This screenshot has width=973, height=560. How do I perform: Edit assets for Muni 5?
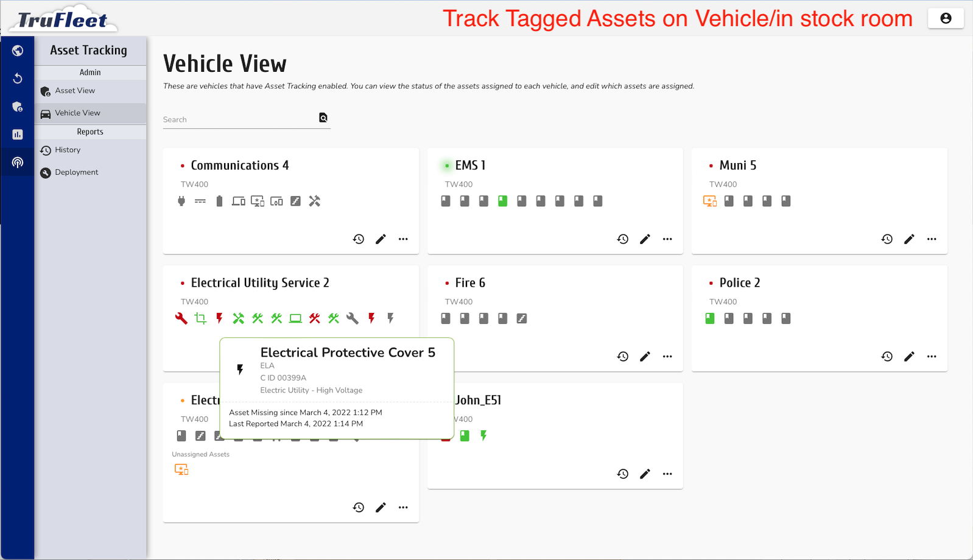(x=909, y=239)
